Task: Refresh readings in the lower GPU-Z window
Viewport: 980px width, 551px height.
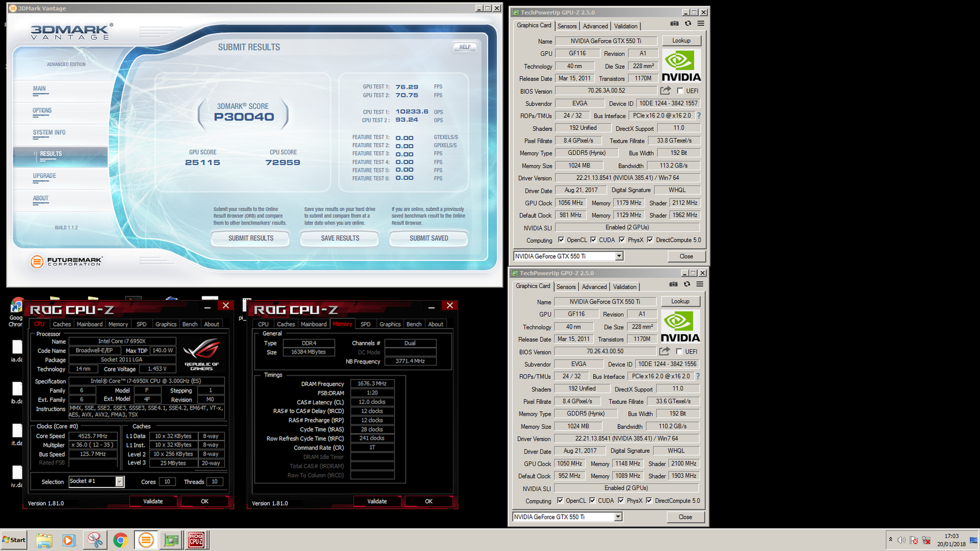Action: click(687, 284)
